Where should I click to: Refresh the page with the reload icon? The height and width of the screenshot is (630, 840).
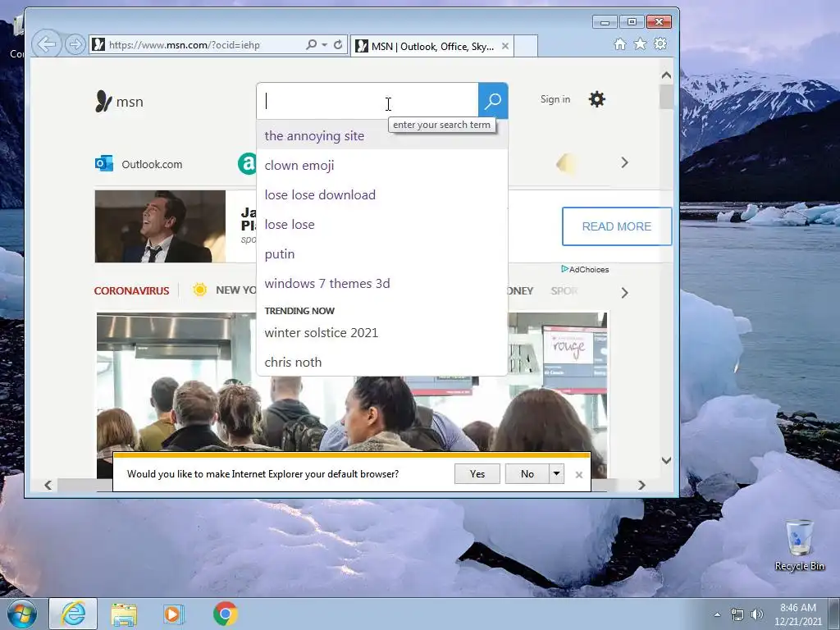[x=337, y=44]
